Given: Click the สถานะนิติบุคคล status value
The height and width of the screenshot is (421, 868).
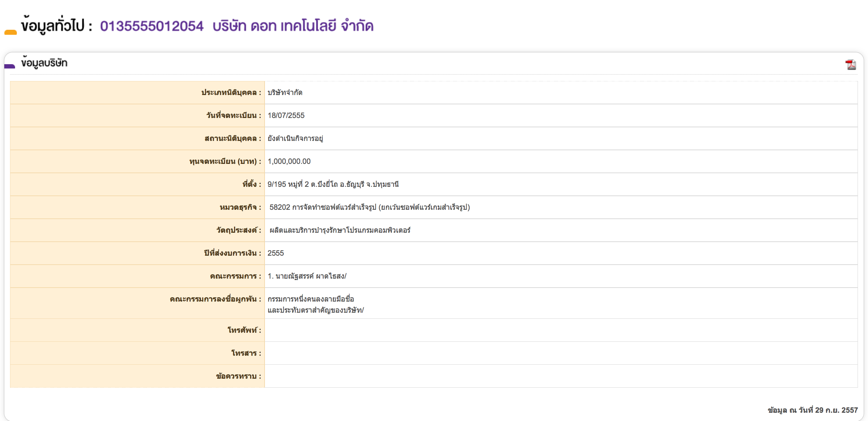Looking at the screenshot, I should tap(295, 138).
